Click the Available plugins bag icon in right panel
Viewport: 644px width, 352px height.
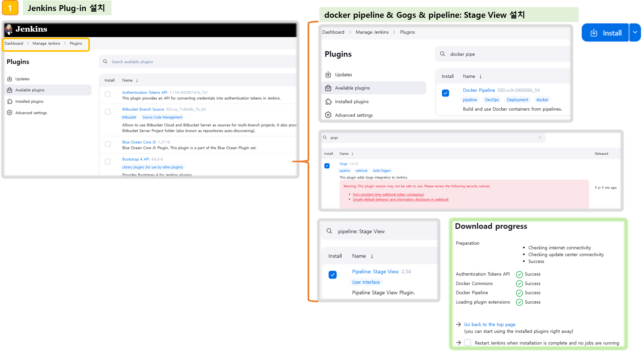click(x=328, y=88)
